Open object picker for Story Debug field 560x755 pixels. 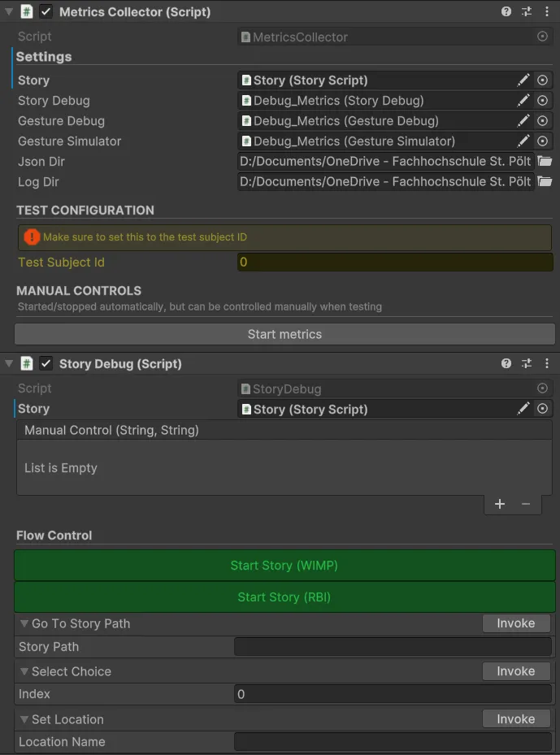(543, 100)
